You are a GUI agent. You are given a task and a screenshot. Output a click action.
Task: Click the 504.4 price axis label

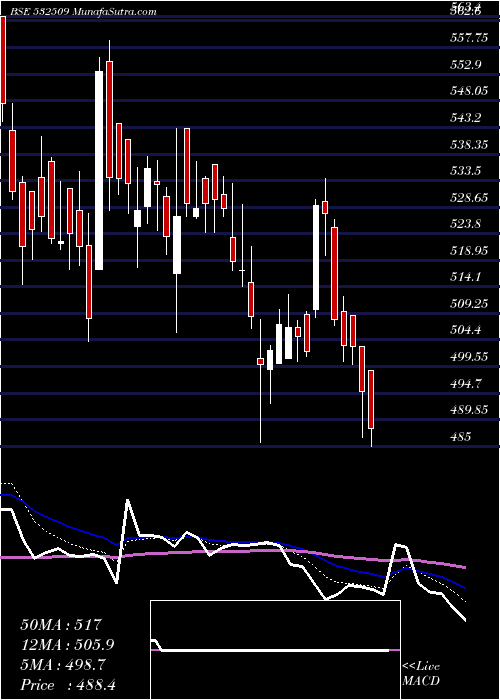click(466, 330)
